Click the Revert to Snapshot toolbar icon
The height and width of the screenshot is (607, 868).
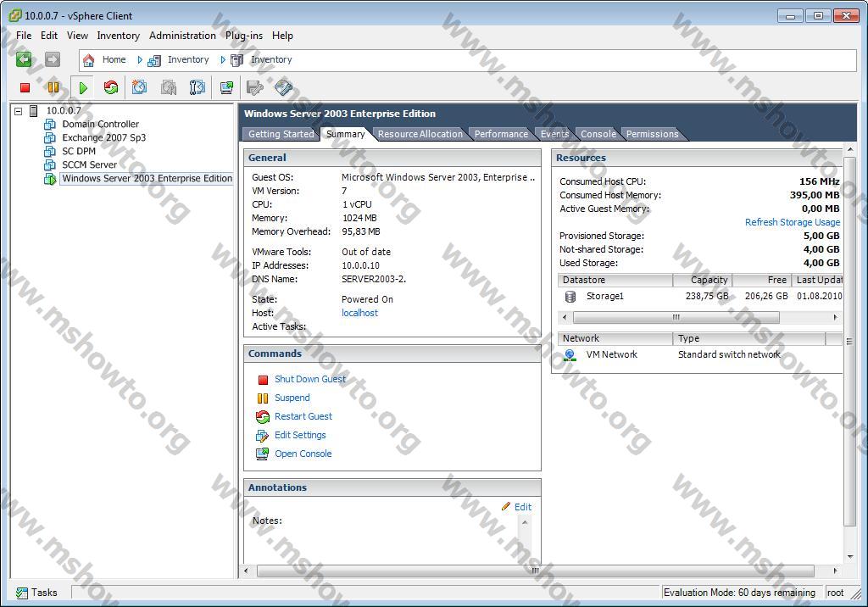(x=169, y=87)
